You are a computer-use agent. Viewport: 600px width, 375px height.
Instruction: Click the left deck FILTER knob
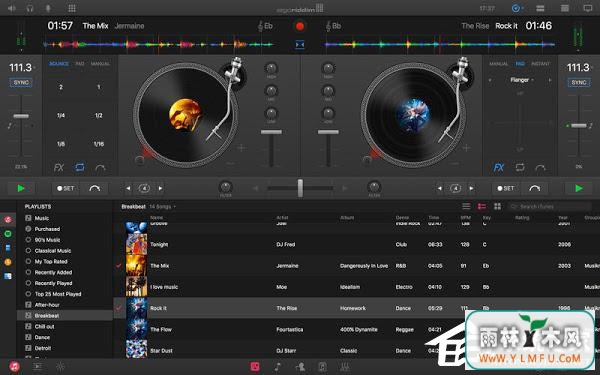pyautogui.click(x=225, y=187)
